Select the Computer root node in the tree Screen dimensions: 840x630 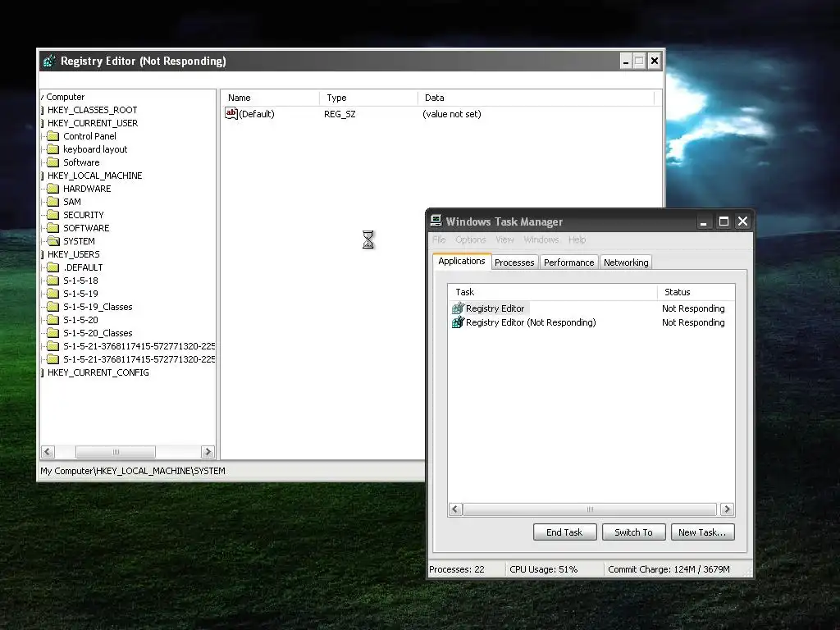click(x=66, y=97)
